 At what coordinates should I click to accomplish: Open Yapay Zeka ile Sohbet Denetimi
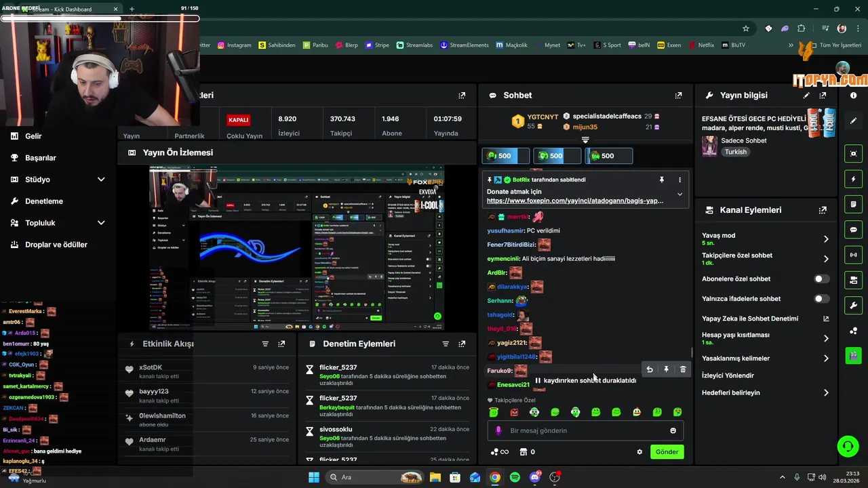click(765, 319)
